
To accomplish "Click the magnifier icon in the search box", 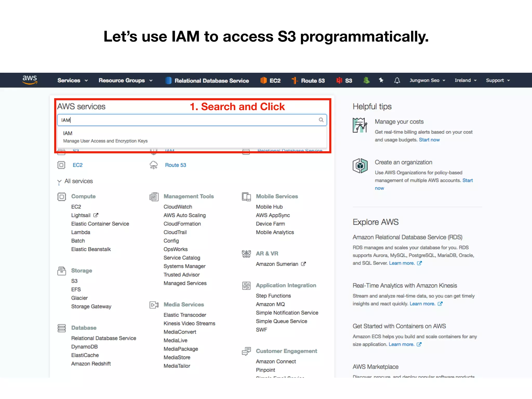I will click(321, 120).
